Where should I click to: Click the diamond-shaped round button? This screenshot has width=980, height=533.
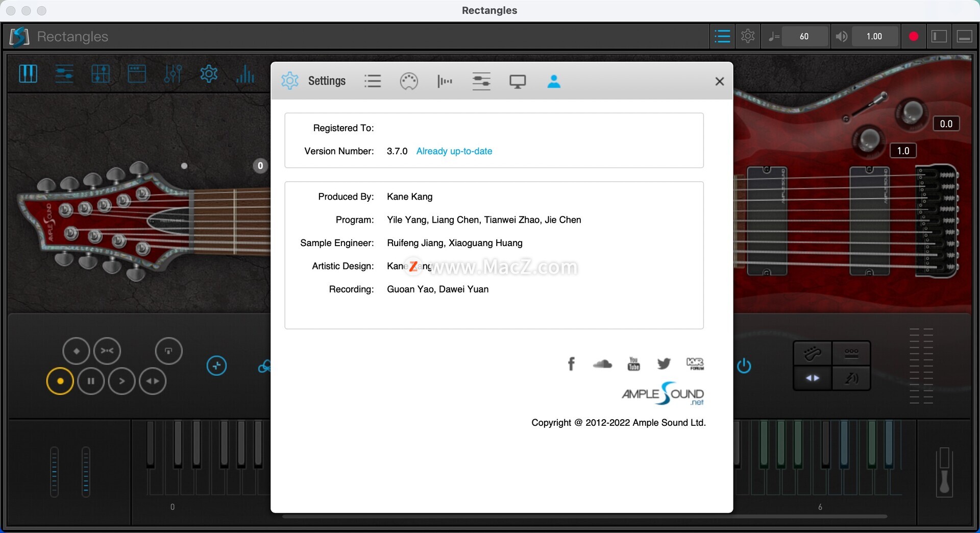(76, 351)
